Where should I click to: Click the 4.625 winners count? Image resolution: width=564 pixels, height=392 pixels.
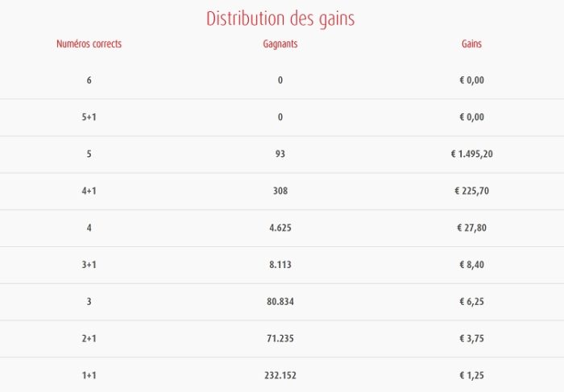tap(280, 228)
